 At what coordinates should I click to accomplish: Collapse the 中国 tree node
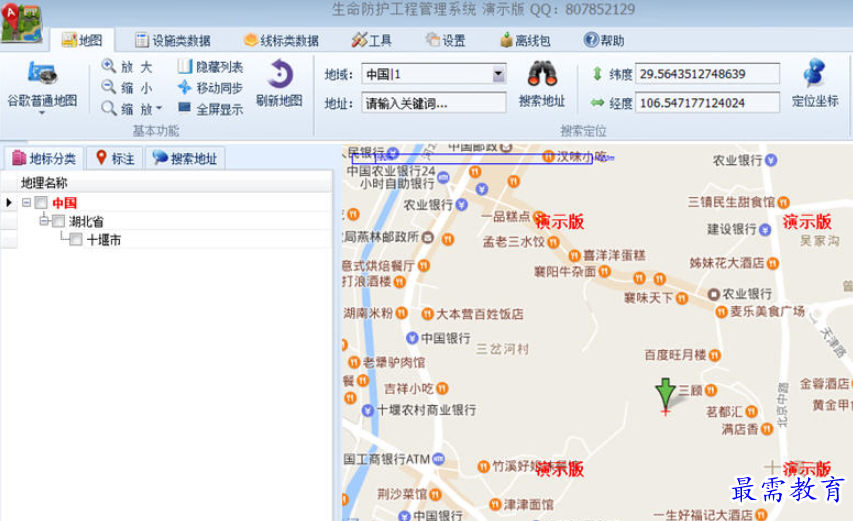pyautogui.click(x=26, y=202)
